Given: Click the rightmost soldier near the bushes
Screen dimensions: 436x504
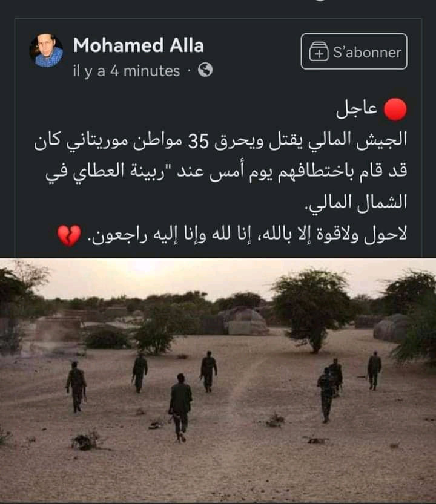Looking at the screenshot, I should (374, 371).
